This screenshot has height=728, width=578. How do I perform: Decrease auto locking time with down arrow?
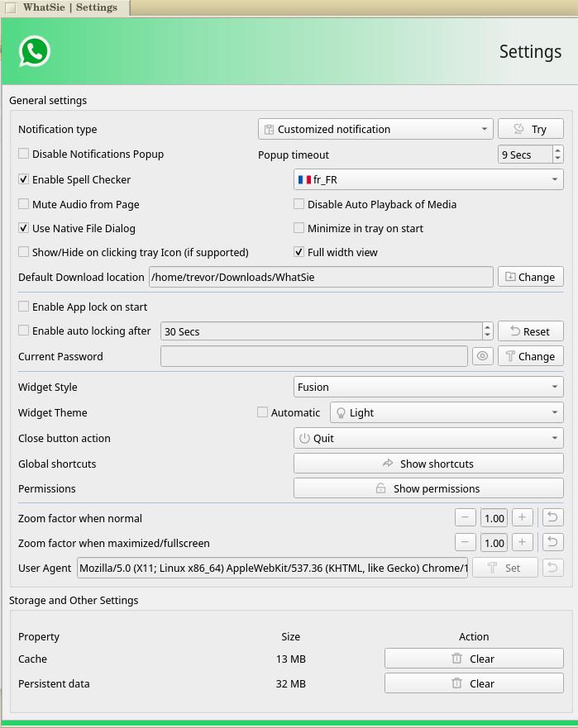coord(487,335)
